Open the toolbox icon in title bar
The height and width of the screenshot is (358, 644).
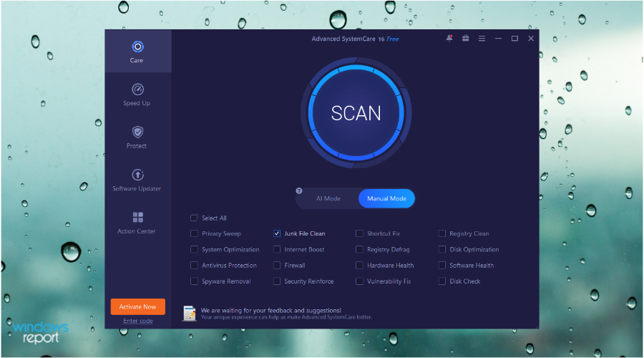pos(465,38)
